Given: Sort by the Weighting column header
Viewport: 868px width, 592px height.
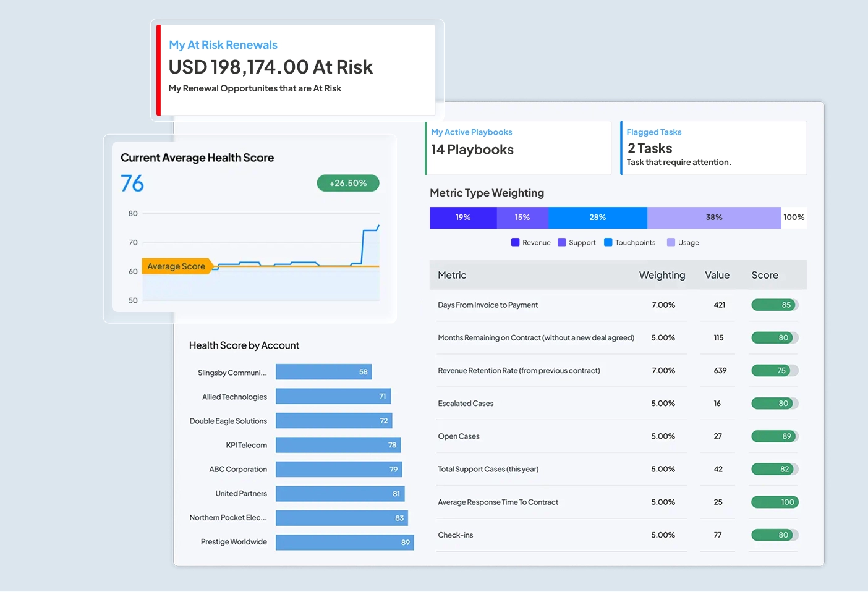Looking at the screenshot, I should coord(662,275).
